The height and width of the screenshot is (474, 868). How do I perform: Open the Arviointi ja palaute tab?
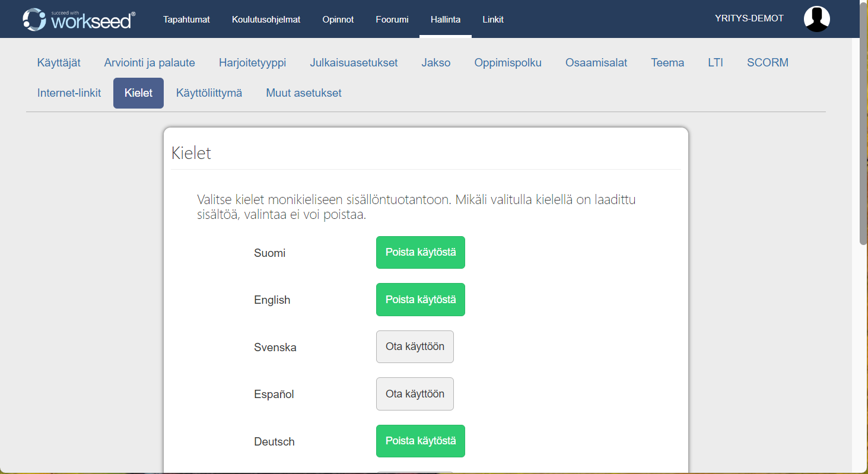pos(150,63)
